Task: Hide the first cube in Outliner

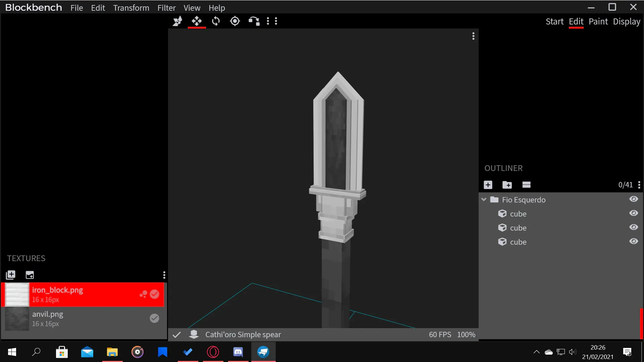Action: [634, 213]
